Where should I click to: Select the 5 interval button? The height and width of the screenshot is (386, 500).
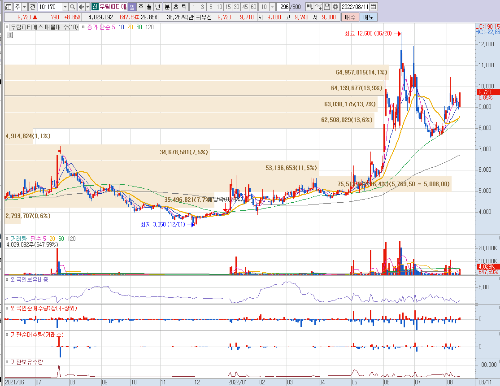(211, 7)
